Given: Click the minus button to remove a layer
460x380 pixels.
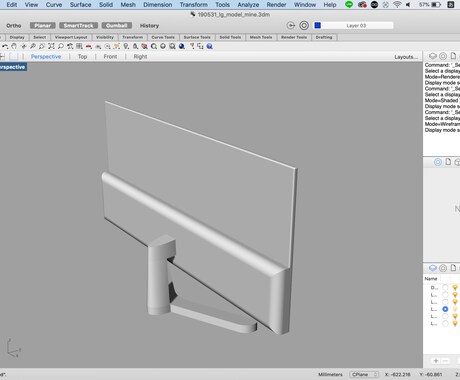Looking at the screenshot, I should [x=446, y=361].
